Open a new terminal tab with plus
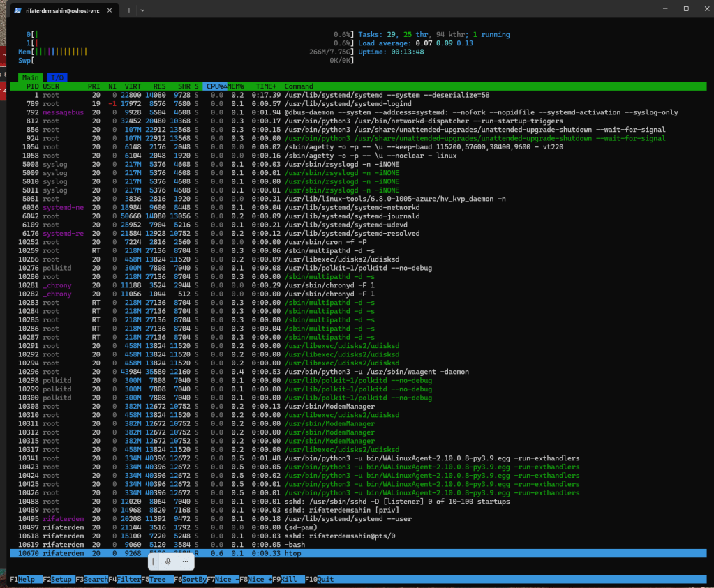The image size is (714, 588). pyautogui.click(x=129, y=10)
